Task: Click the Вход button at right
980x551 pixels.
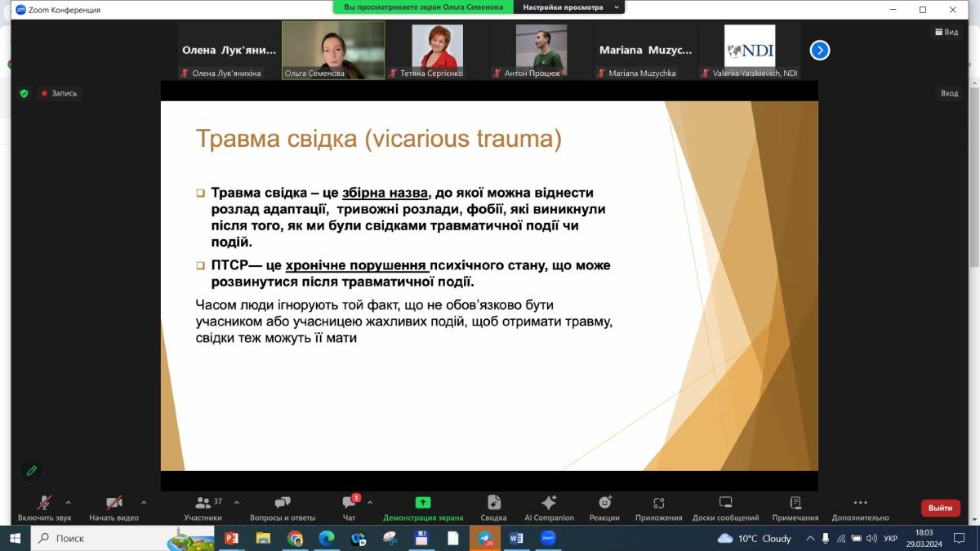Action: [x=949, y=93]
